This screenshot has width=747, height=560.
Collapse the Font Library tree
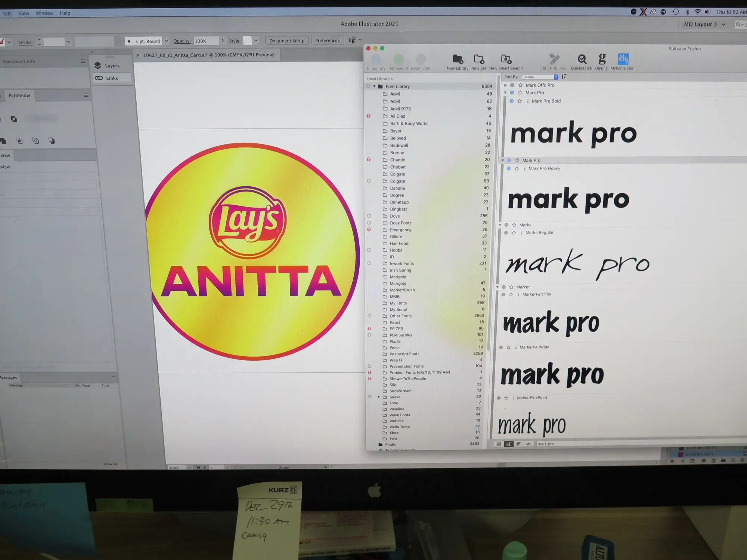[374, 86]
